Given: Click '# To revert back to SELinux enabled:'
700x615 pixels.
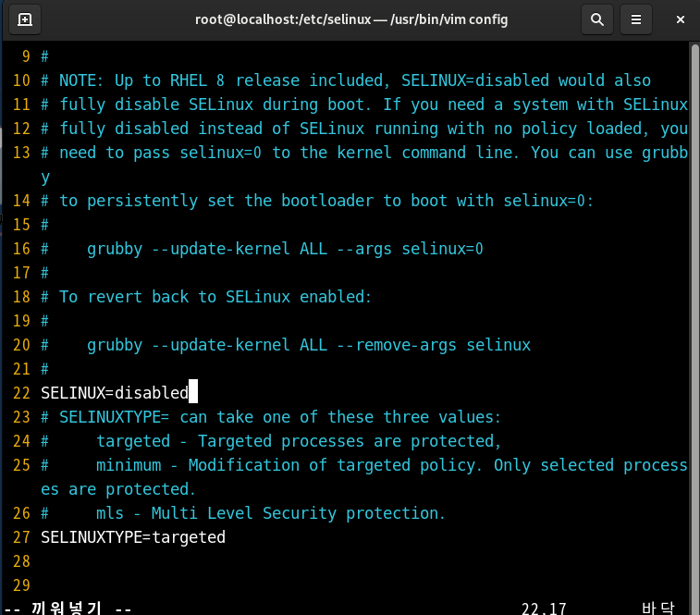Looking at the screenshot, I should [206, 297].
